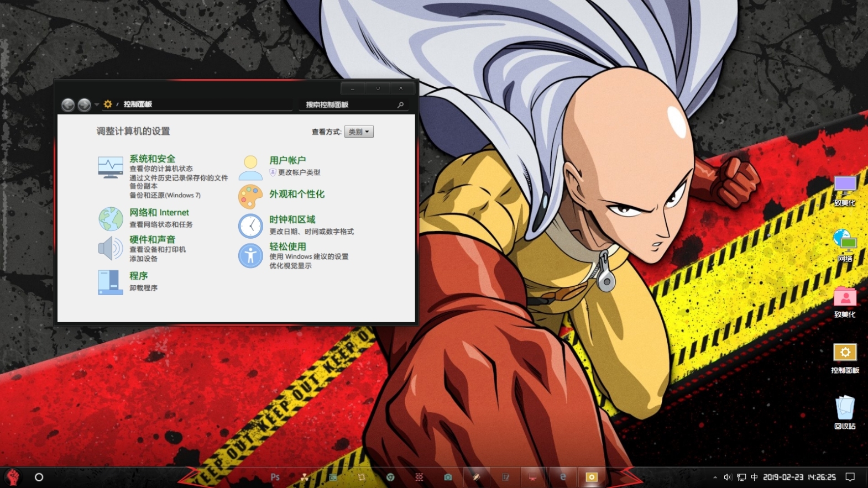
Task: Click the 卸载程序 link
Action: 143,288
